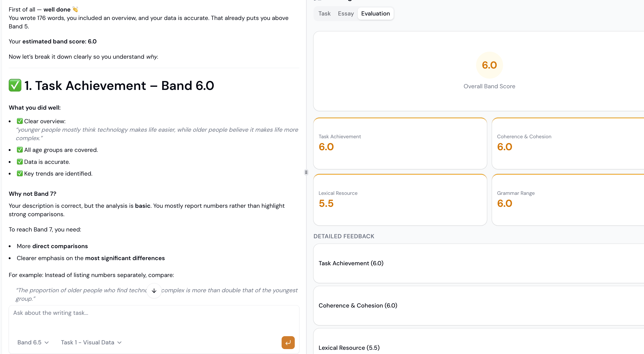Click the checkmark next to Clear overview
Viewport: 644px width, 354px height.
(x=20, y=121)
